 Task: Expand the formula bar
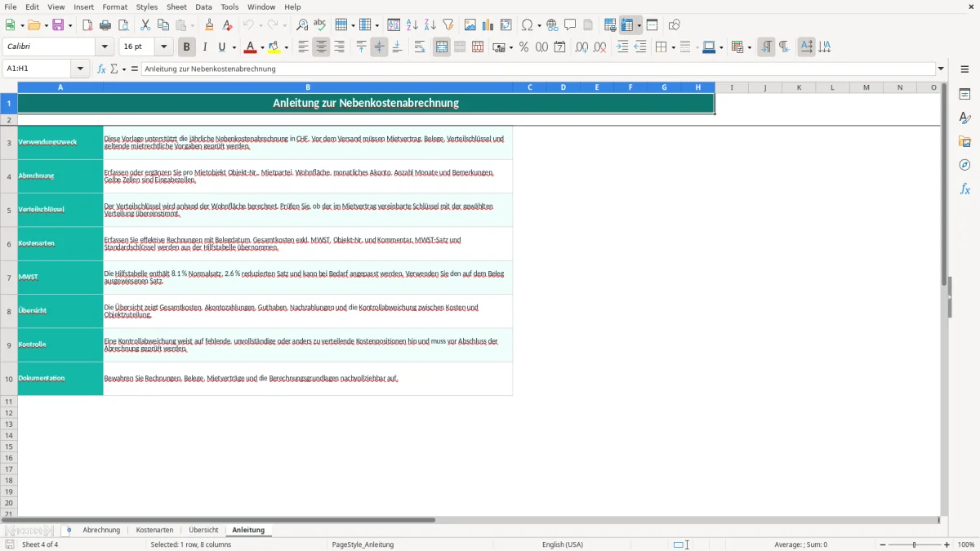tap(941, 69)
